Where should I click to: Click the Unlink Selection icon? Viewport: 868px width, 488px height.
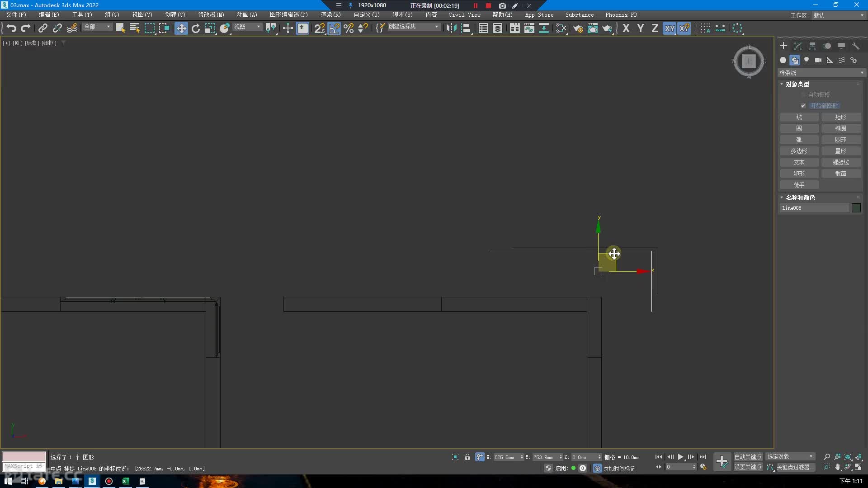(x=57, y=28)
